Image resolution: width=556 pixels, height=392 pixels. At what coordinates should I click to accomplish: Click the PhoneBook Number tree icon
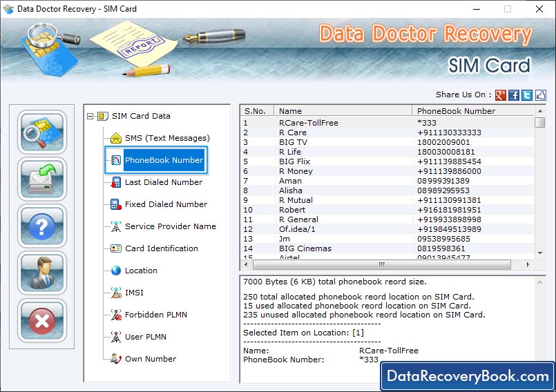click(116, 160)
